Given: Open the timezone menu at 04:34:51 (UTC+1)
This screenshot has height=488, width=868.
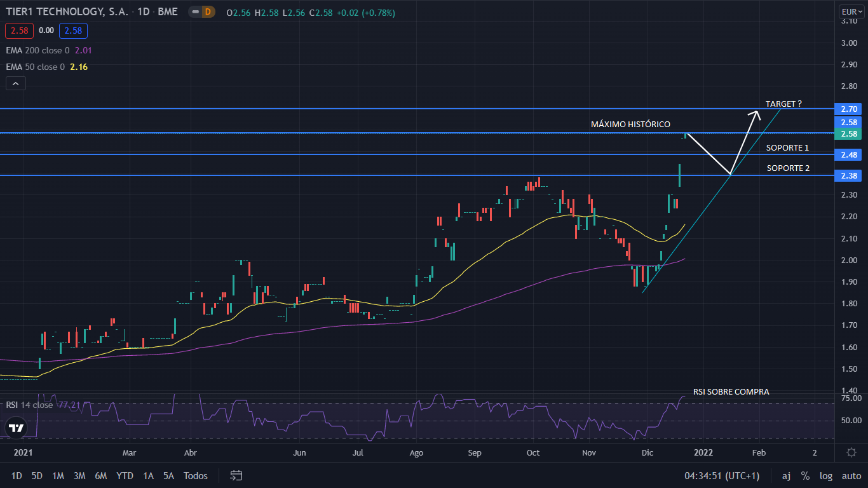Looking at the screenshot, I should pos(721,475).
